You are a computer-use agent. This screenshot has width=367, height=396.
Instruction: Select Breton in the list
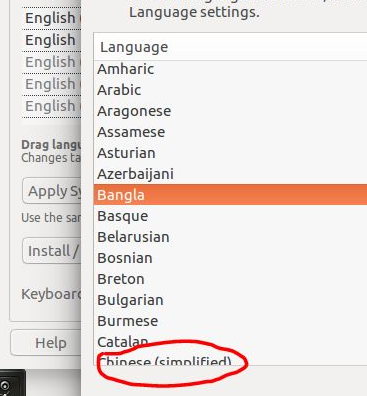click(x=230, y=279)
